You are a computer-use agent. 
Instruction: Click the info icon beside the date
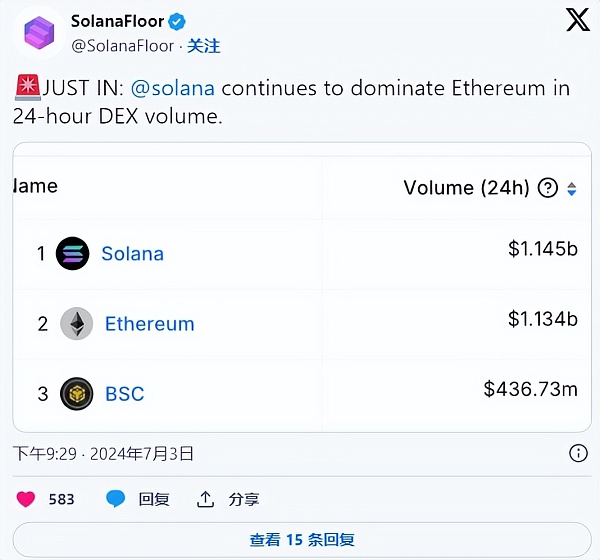point(578,453)
